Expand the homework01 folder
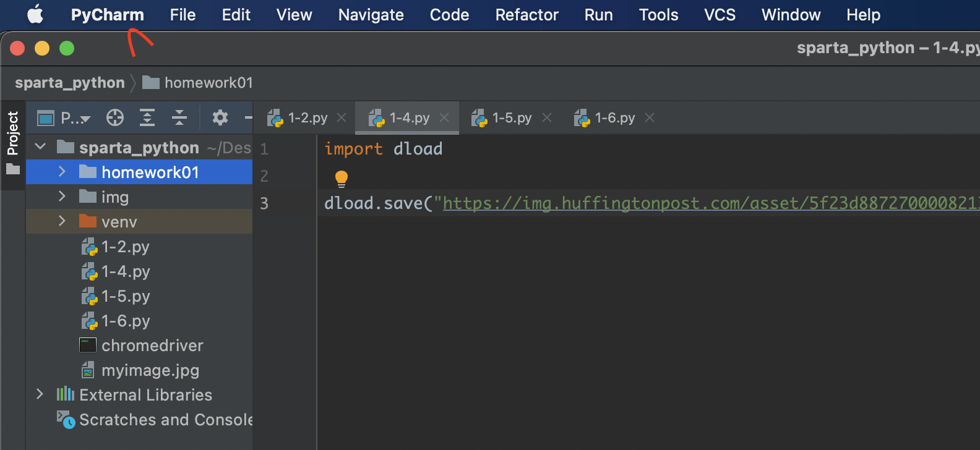This screenshot has width=980, height=450. coord(62,172)
